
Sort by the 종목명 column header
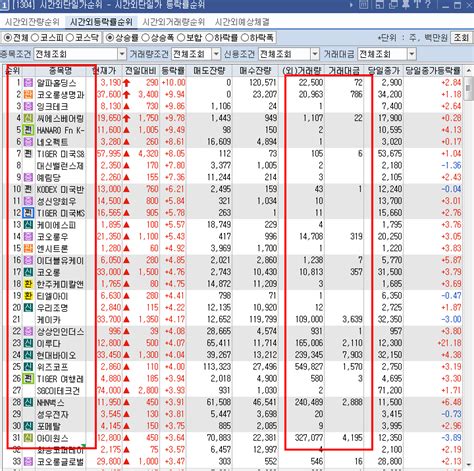pos(60,71)
